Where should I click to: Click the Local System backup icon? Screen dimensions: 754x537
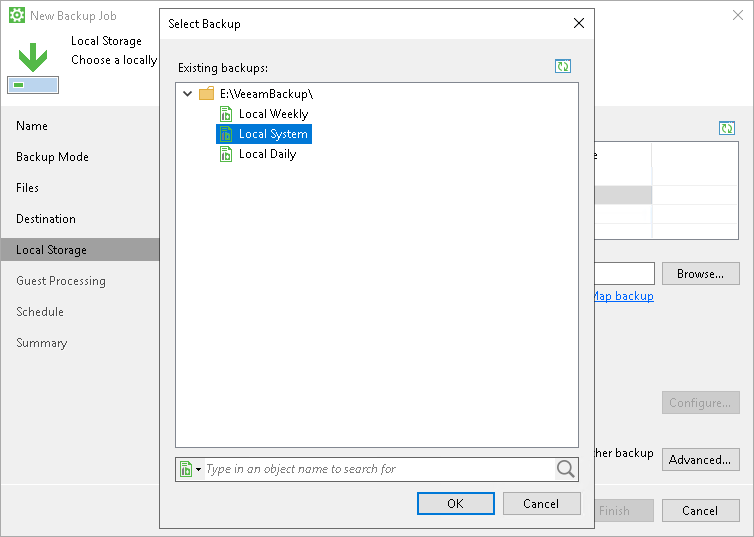pyautogui.click(x=226, y=134)
